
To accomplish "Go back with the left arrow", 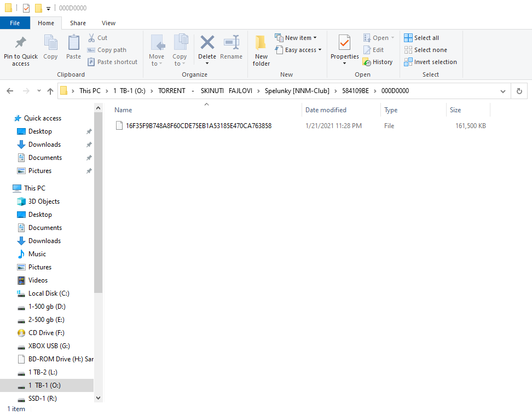I will click(10, 90).
